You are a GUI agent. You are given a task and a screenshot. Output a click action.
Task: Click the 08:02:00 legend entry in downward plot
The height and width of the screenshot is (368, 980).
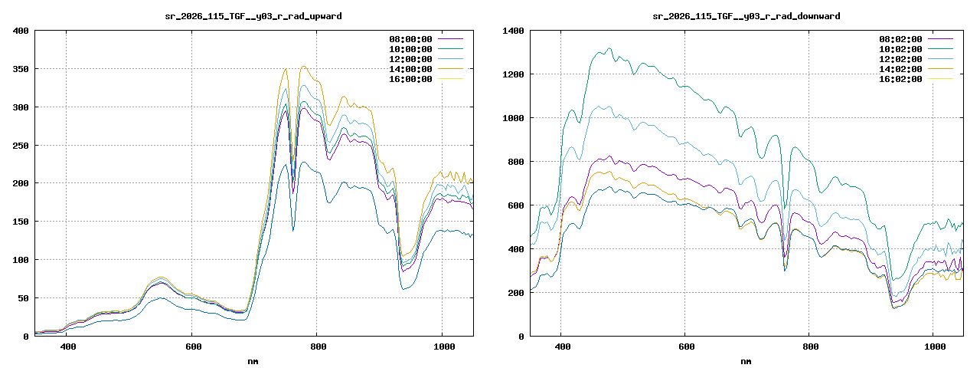(x=900, y=39)
